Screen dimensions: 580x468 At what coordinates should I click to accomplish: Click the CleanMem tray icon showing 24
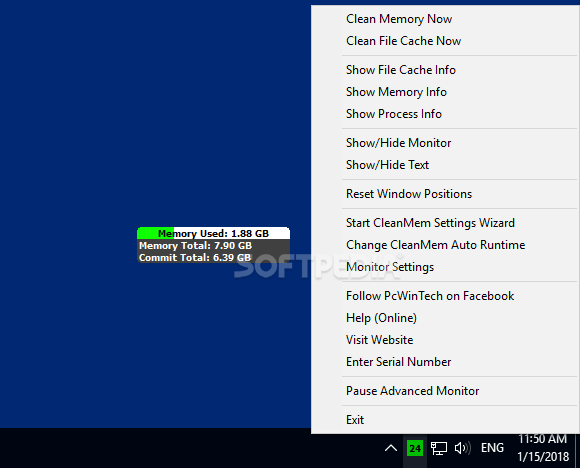pos(415,449)
